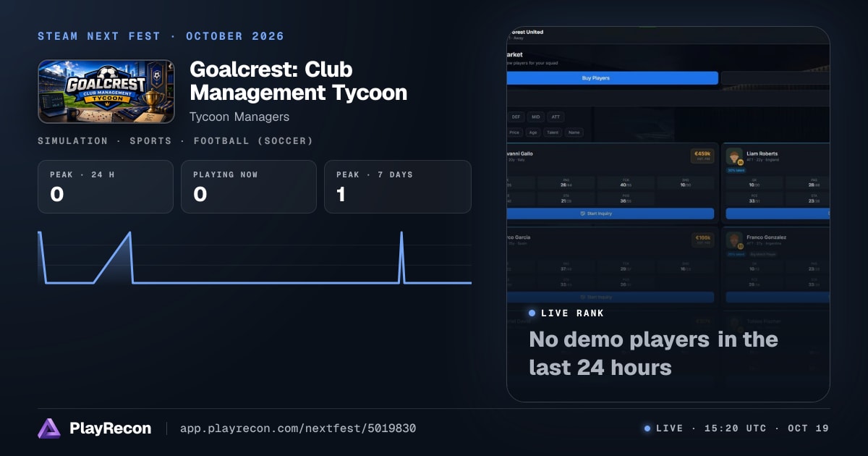Open Liam Roberts' player avatar

tap(734, 157)
